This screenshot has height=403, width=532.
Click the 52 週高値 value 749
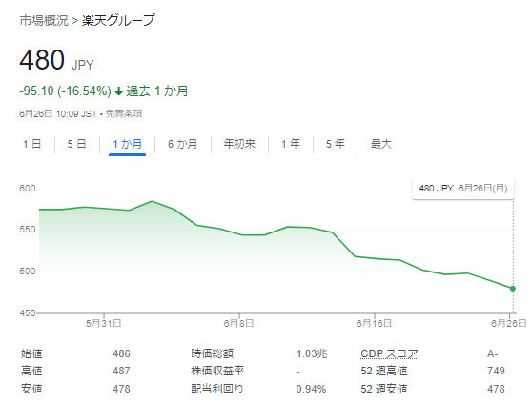pyautogui.click(x=496, y=371)
